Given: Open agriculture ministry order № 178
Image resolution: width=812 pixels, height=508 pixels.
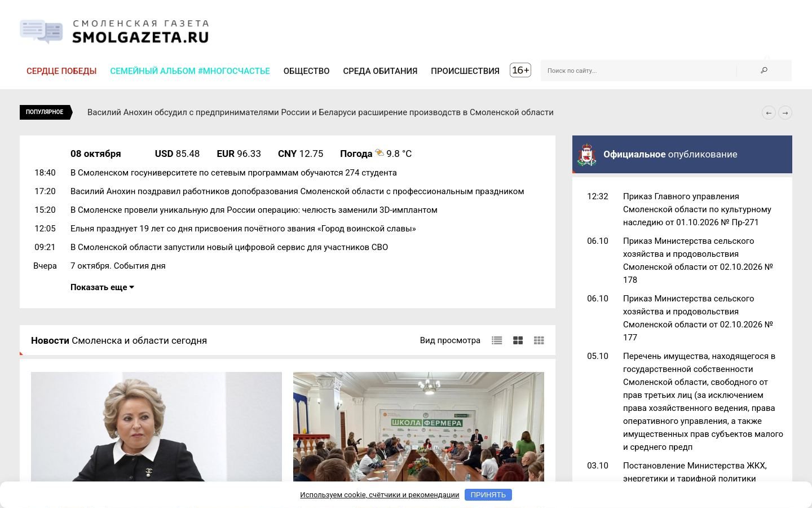Looking at the screenshot, I should 698,260.
